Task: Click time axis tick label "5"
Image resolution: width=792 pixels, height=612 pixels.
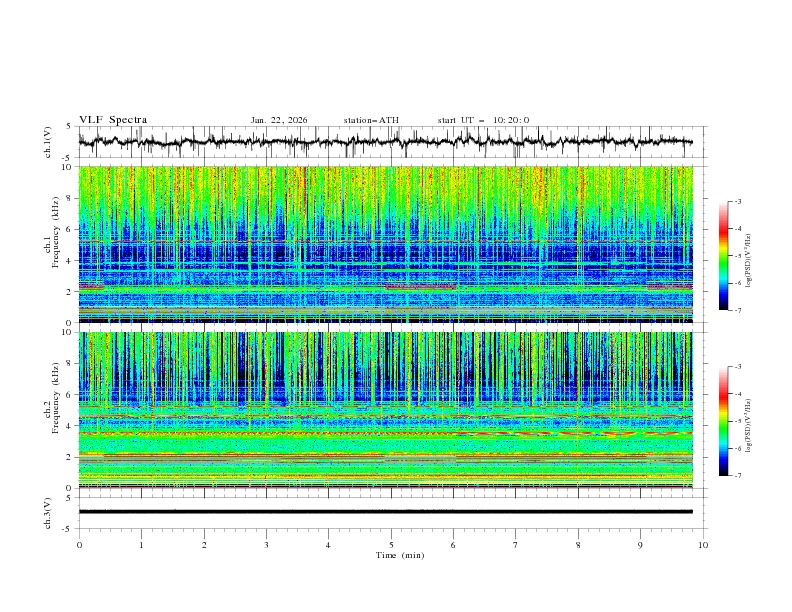Action: click(391, 545)
